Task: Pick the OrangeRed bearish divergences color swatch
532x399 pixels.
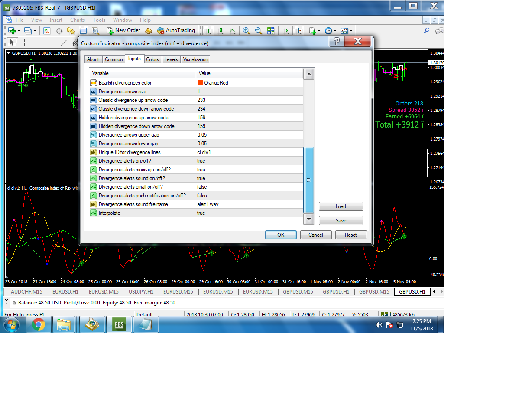Action: click(201, 83)
